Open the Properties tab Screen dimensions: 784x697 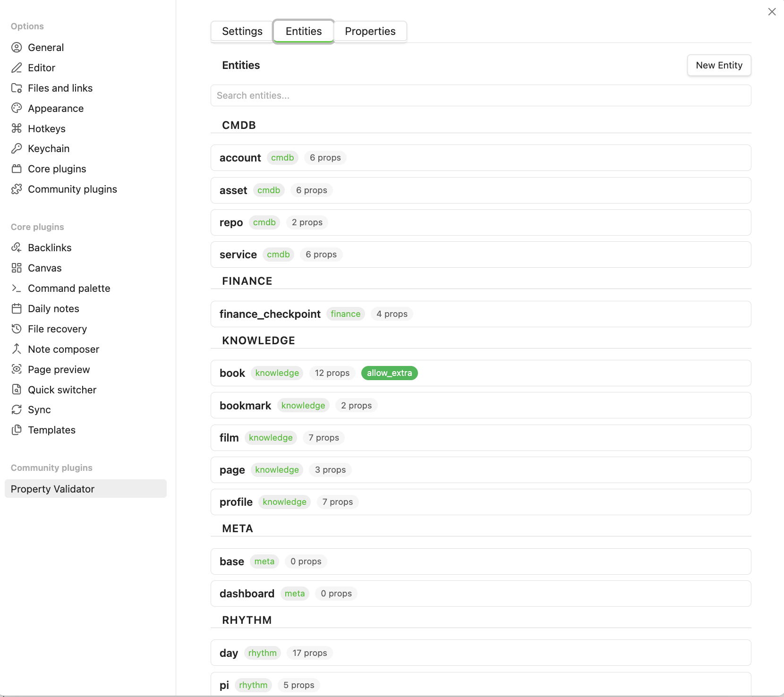click(x=370, y=31)
